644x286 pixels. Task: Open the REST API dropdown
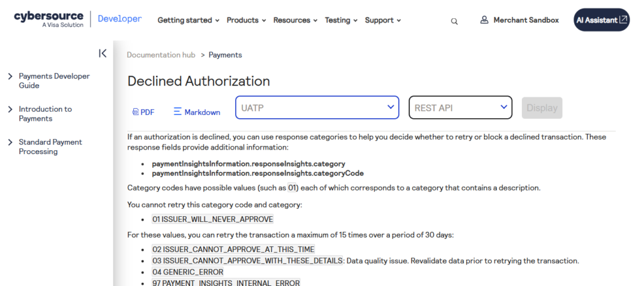coord(460,107)
